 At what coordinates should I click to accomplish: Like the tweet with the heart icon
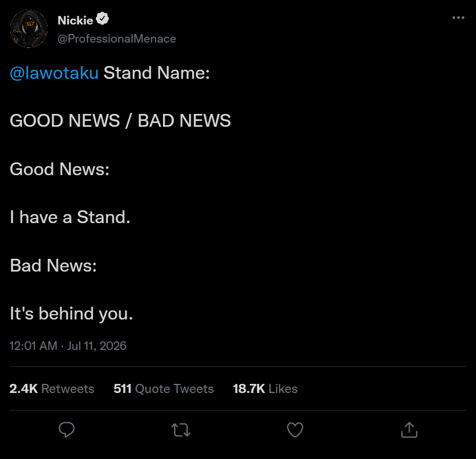point(295,430)
